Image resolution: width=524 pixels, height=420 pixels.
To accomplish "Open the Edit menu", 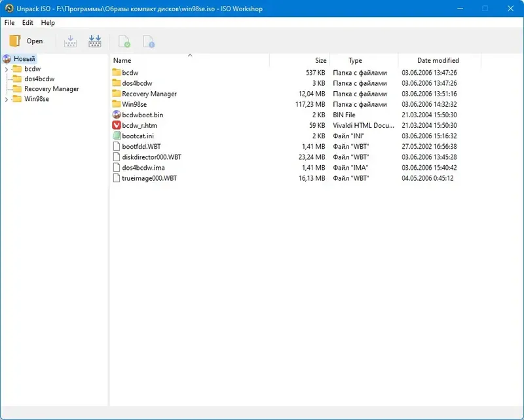I will (28, 23).
